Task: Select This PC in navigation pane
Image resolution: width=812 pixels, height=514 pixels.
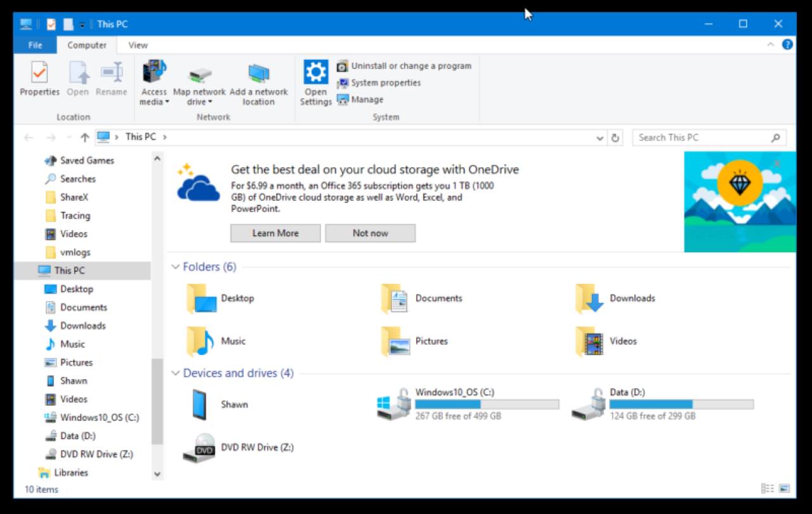Action: click(82, 271)
